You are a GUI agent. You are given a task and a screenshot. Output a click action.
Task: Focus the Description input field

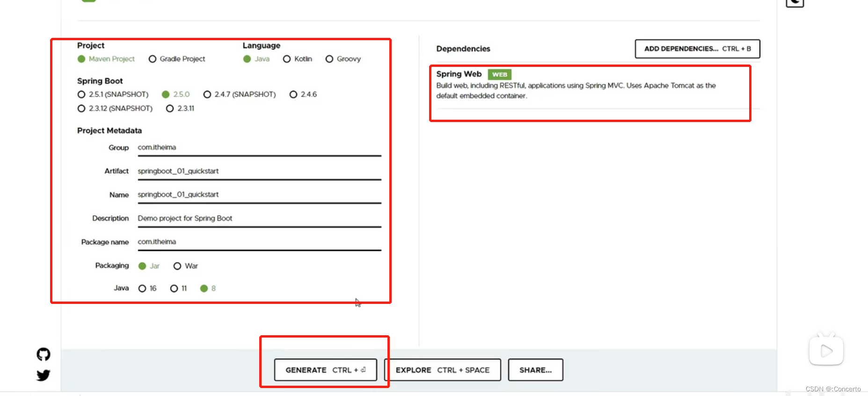259,219
